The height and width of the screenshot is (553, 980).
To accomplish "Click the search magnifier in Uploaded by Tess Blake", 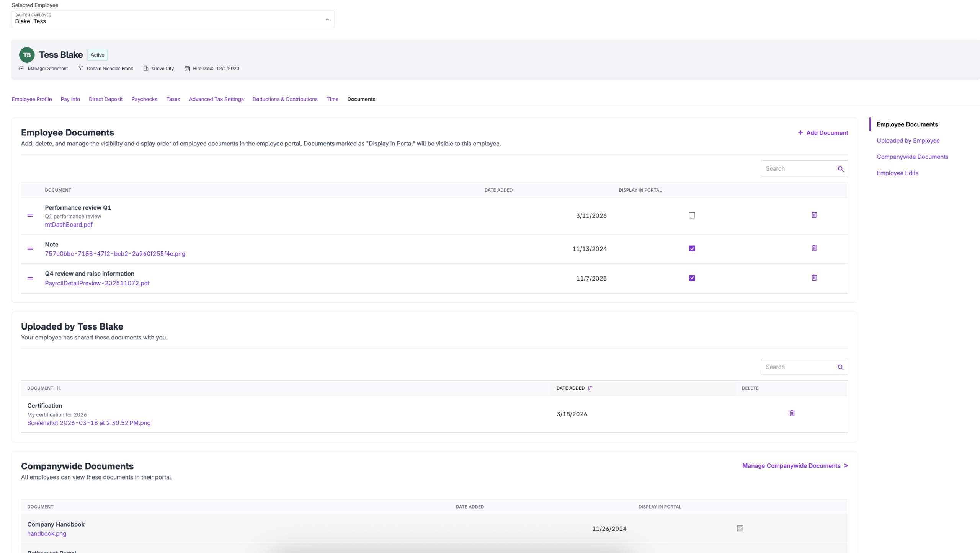I will 841,367.
